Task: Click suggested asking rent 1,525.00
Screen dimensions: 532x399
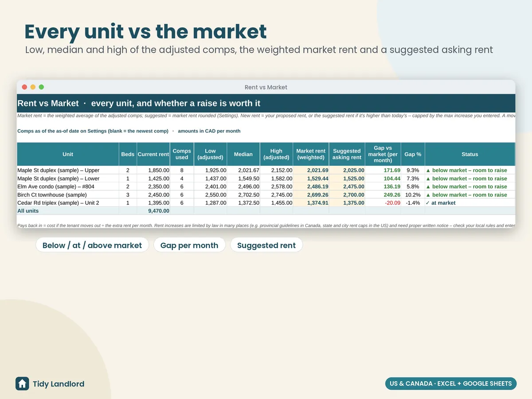Action: [347, 178]
